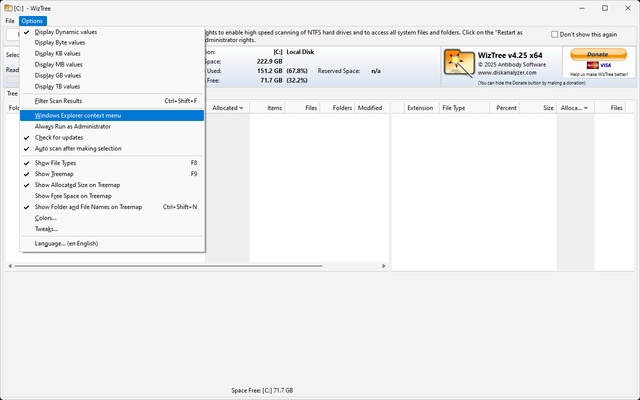Click the (32.2%) free percentage

297,80
